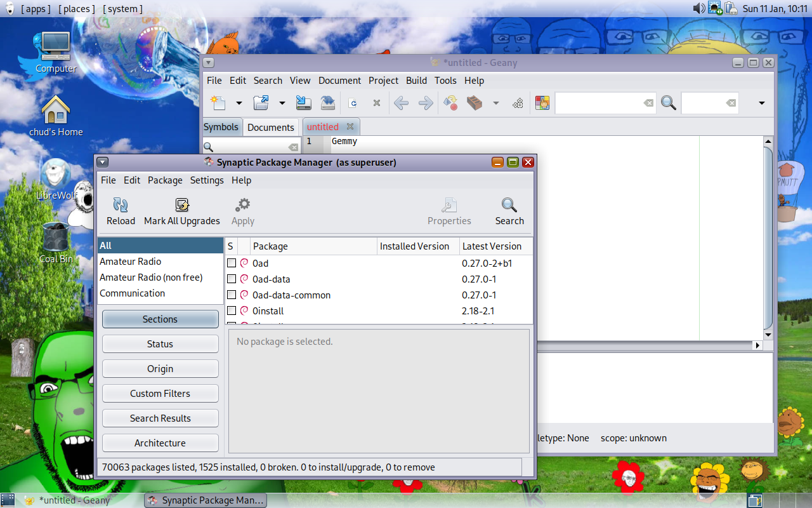
Task: Open the color chooser icon in Geany
Action: click(542, 103)
